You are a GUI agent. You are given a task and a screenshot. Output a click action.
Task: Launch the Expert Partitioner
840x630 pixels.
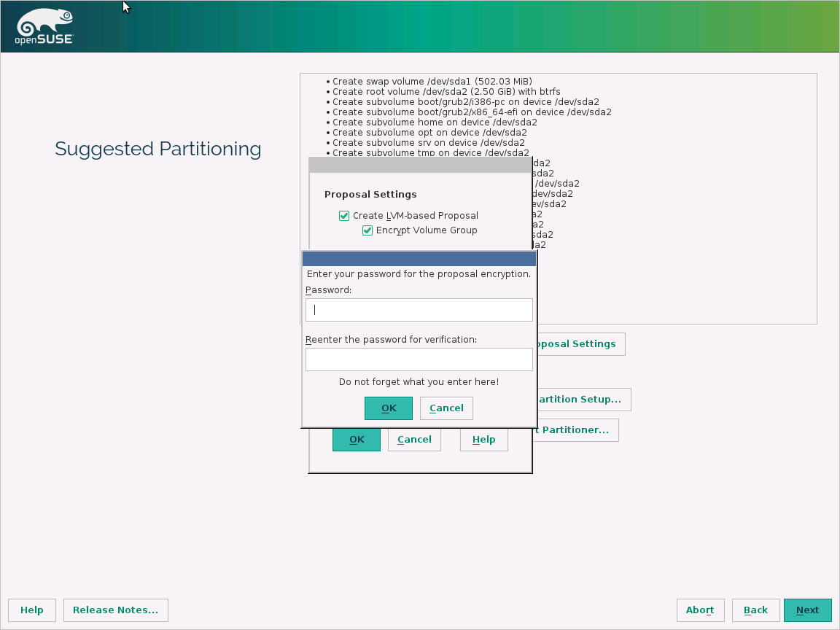click(575, 429)
